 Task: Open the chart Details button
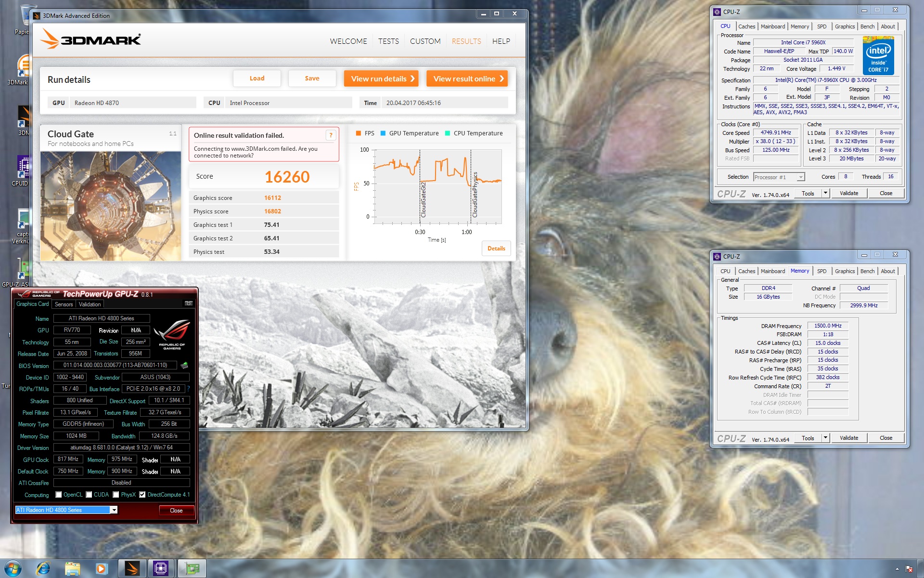[496, 249]
